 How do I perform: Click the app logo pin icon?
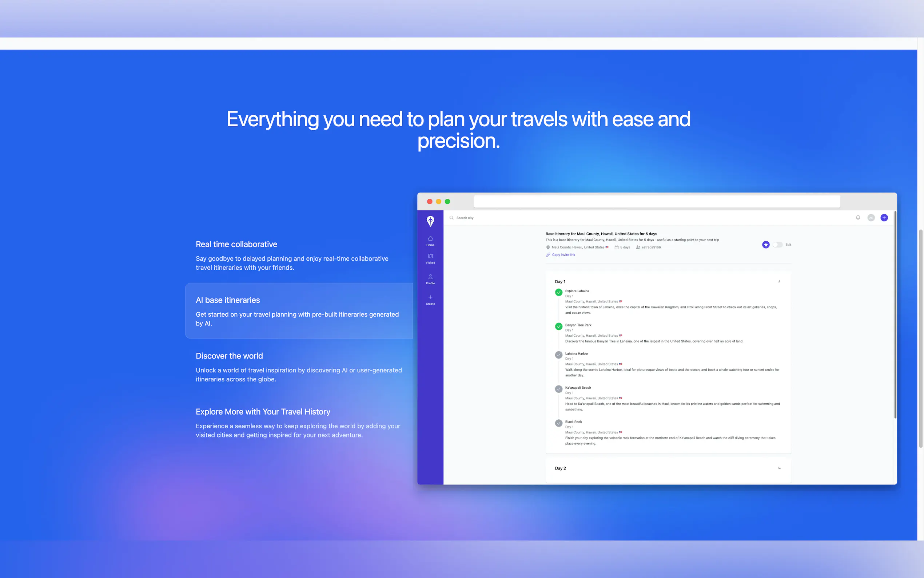click(430, 221)
